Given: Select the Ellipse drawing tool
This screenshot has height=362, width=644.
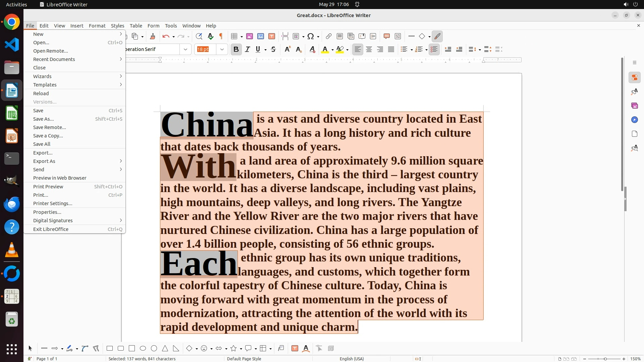Looking at the screenshot, I should (143, 348).
